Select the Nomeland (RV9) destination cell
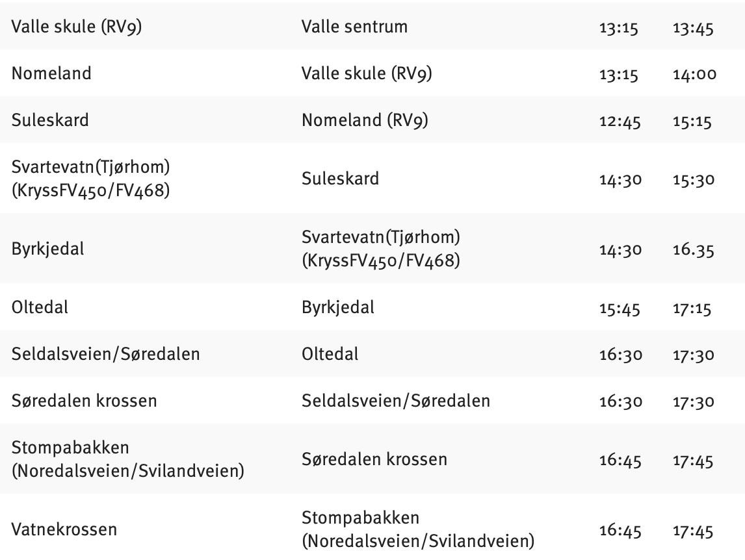Screen dimensions: 745x560 (x=365, y=120)
